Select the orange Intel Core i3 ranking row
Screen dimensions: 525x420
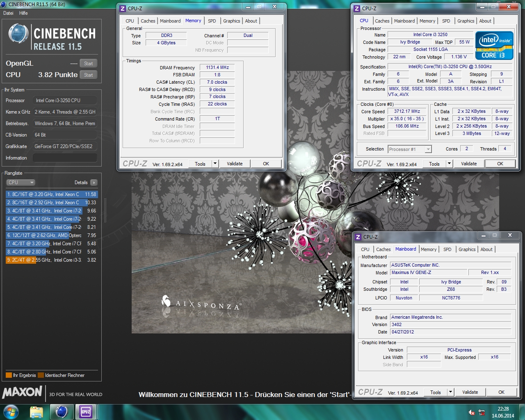(52, 260)
